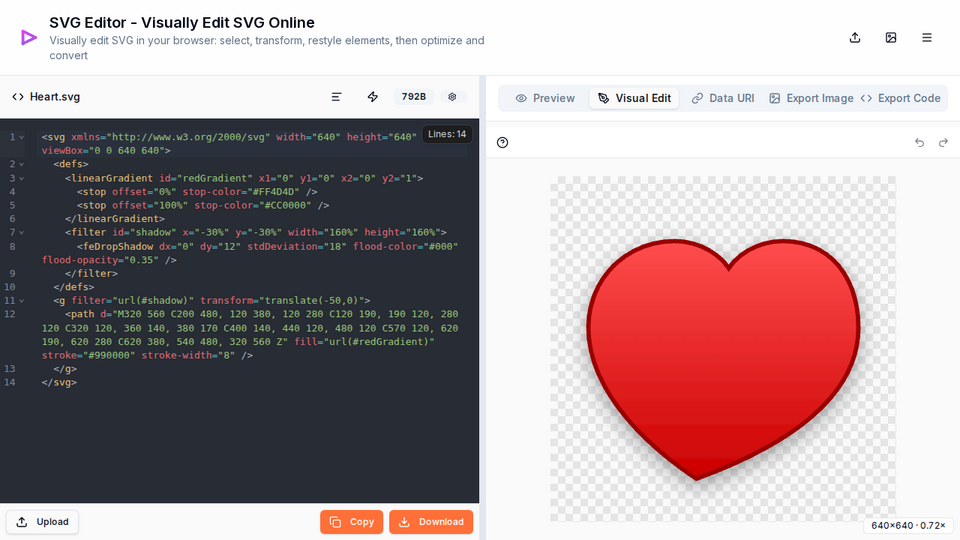
Task: Place cursor on the feDropShadow line
Action: [x=250, y=253]
